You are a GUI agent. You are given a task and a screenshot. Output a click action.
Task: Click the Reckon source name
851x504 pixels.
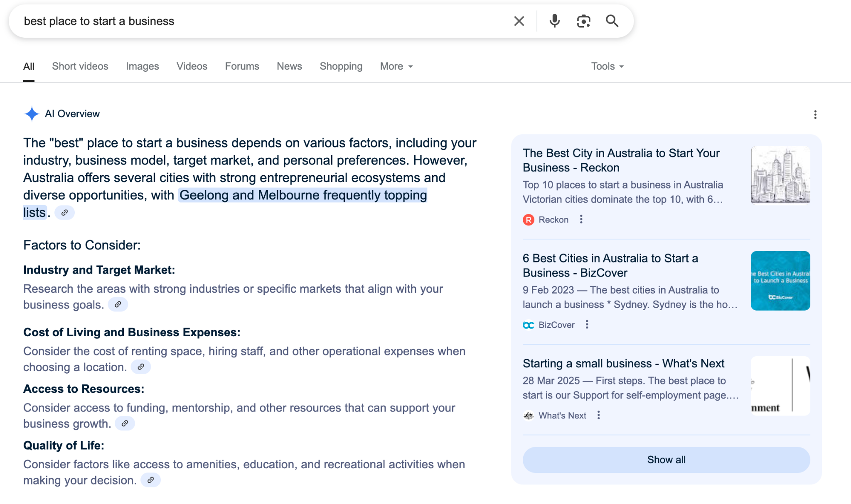tap(553, 220)
